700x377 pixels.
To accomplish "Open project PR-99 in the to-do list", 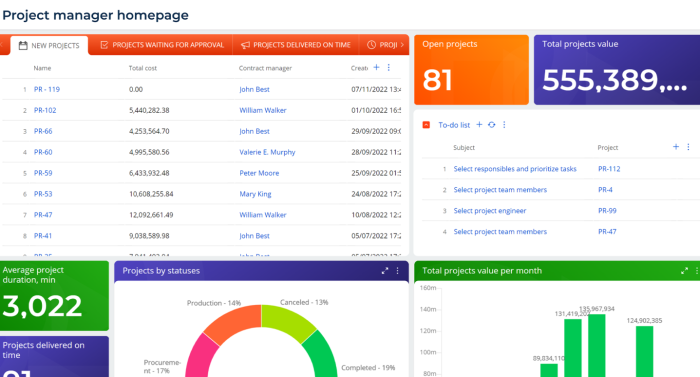I will point(607,211).
